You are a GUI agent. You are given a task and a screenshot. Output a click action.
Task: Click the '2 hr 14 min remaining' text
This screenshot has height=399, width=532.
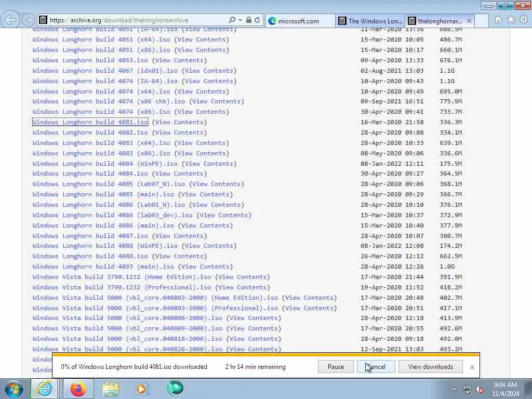256,367
